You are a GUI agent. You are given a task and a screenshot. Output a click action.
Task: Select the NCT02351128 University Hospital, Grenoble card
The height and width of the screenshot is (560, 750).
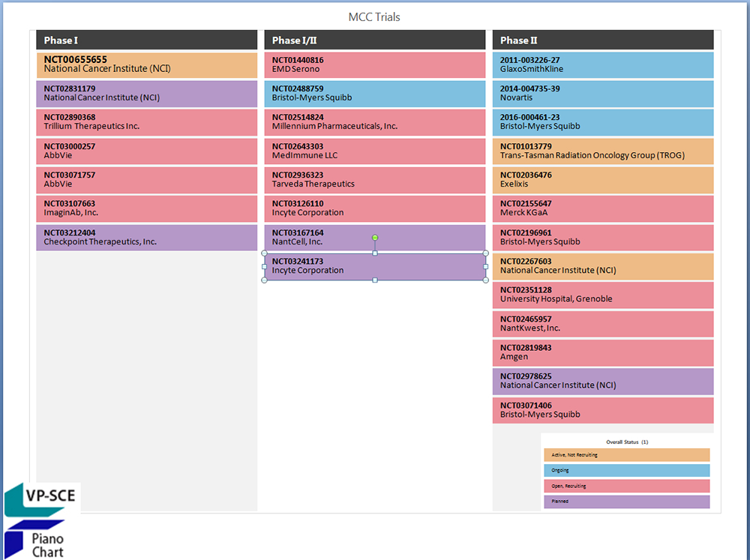(603, 295)
